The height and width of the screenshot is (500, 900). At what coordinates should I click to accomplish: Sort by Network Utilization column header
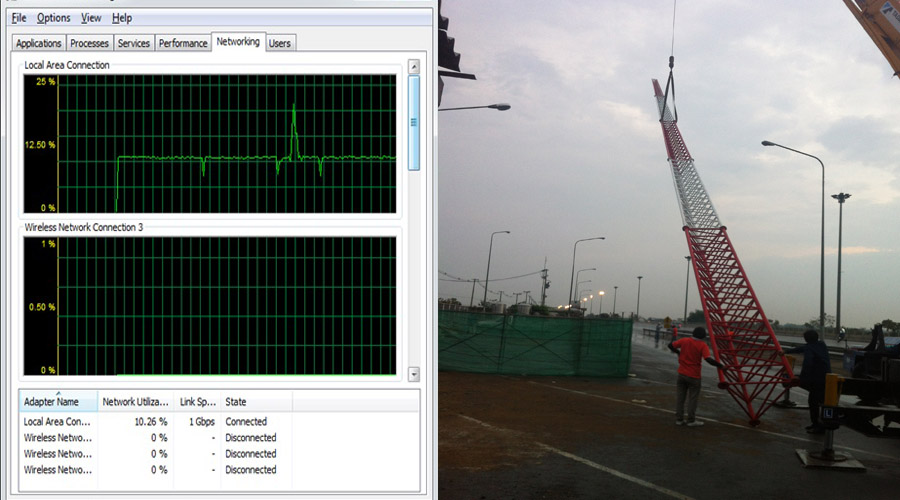pyautogui.click(x=135, y=402)
